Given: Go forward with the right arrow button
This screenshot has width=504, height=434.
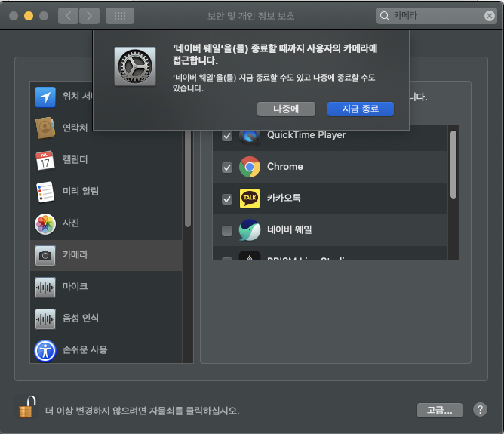Looking at the screenshot, I should pyautogui.click(x=89, y=16).
